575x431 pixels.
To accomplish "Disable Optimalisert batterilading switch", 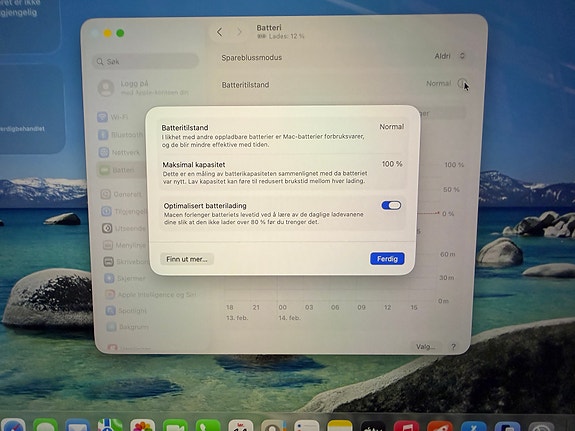I will tap(391, 205).
